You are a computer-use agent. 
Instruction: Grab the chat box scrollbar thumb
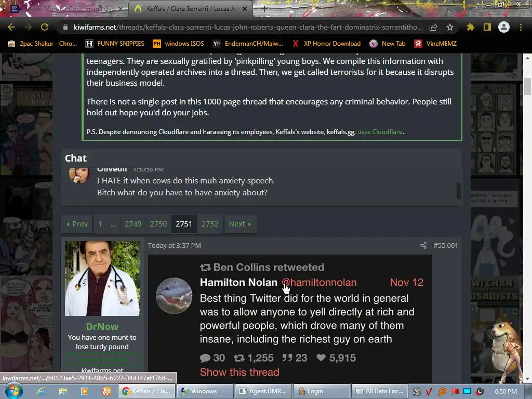click(x=458, y=191)
